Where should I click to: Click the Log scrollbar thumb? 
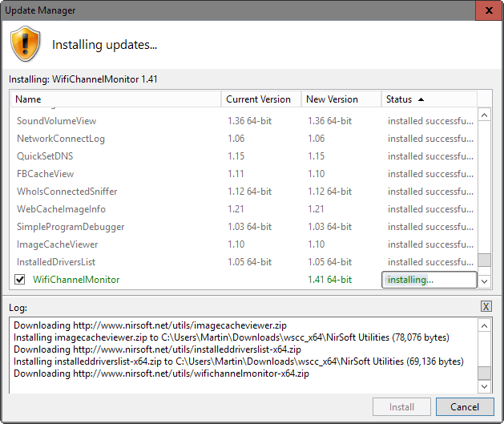click(485, 374)
